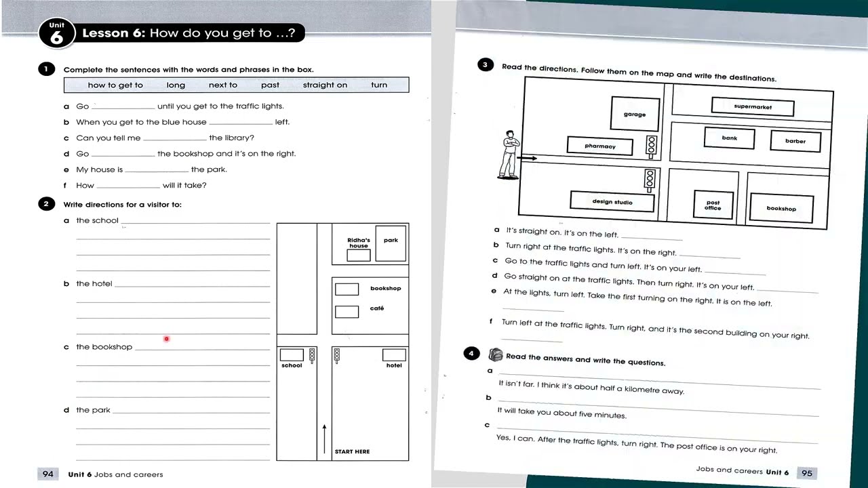Click the text "will it take?"
The width and height of the screenshot is (868, 488).
point(184,186)
